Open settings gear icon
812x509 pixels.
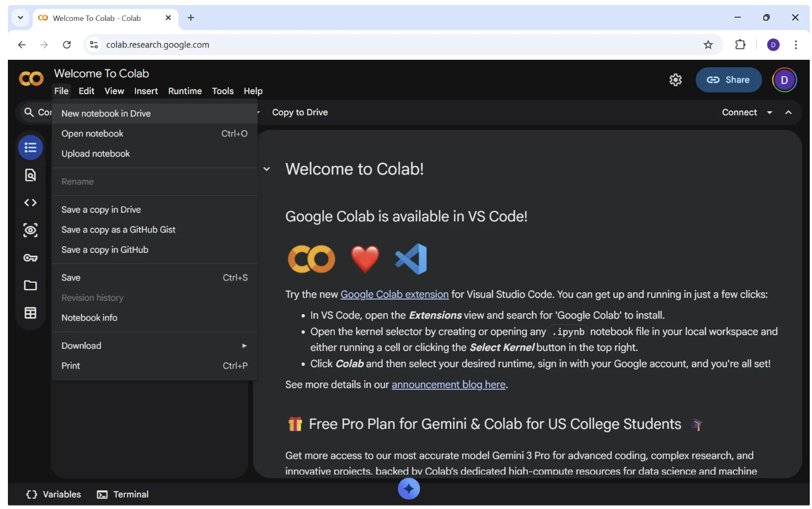pos(675,80)
